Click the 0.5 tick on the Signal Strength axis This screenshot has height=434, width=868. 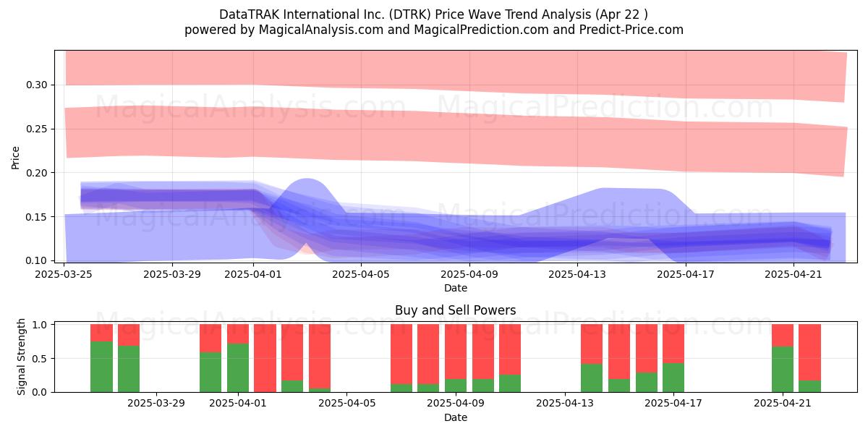(41, 358)
